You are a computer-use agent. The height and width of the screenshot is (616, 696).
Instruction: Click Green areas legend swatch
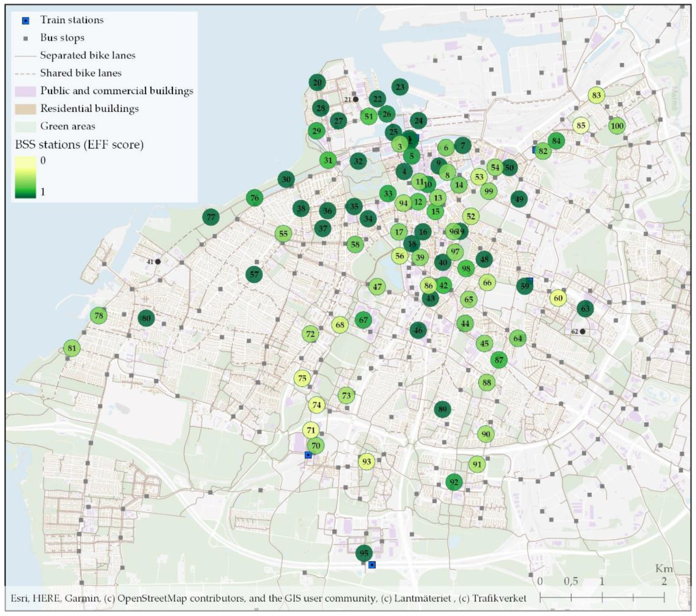click(x=25, y=127)
